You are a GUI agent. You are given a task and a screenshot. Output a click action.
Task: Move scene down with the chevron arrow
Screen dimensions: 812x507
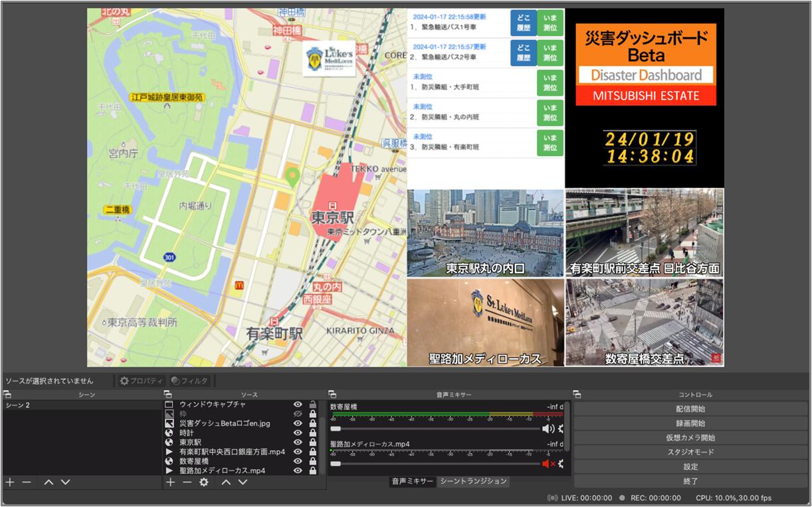[x=65, y=482]
